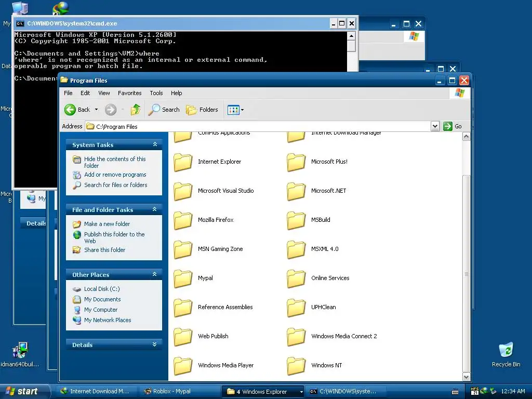Select the MSXML 4.0 folder icon
Viewport: 532px width, 399px height.
tap(296, 249)
